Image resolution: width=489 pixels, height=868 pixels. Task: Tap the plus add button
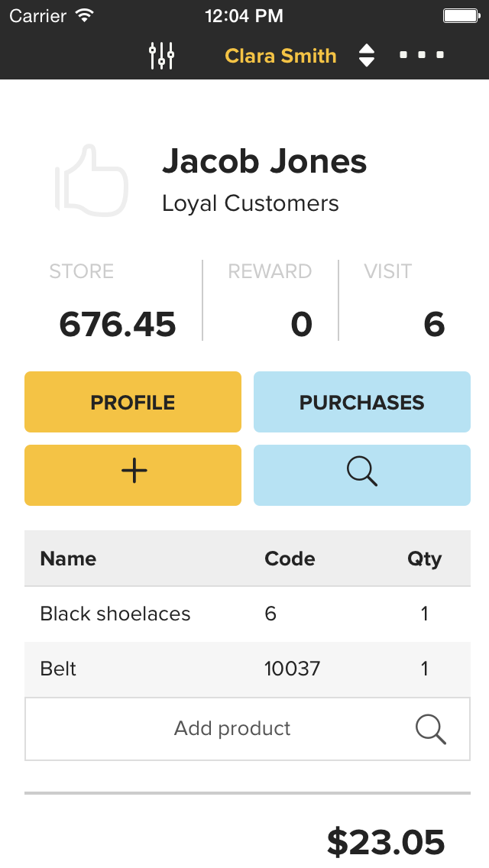click(x=133, y=475)
